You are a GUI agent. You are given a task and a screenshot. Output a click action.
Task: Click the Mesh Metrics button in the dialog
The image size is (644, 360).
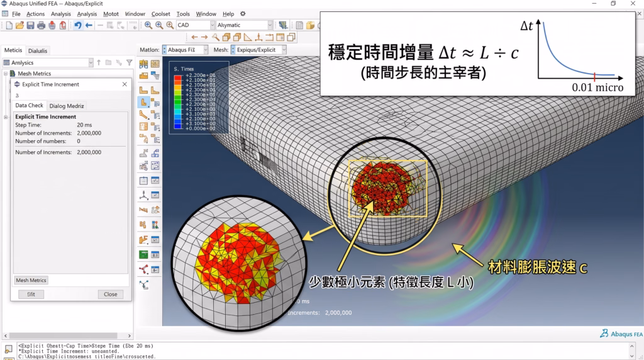click(31, 280)
